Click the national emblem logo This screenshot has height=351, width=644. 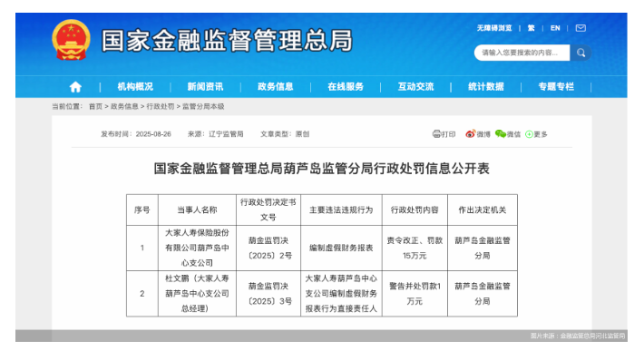tap(71, 40)
